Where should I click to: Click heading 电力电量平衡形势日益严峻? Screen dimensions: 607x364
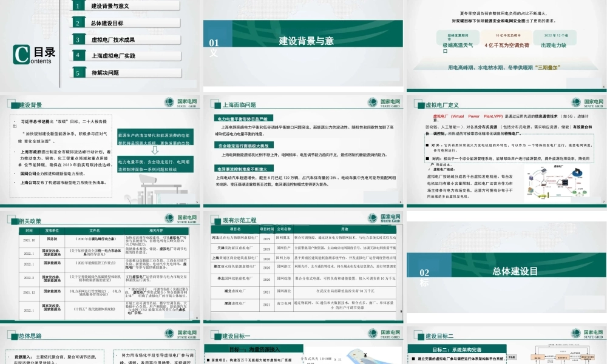(x=243, y=118)
